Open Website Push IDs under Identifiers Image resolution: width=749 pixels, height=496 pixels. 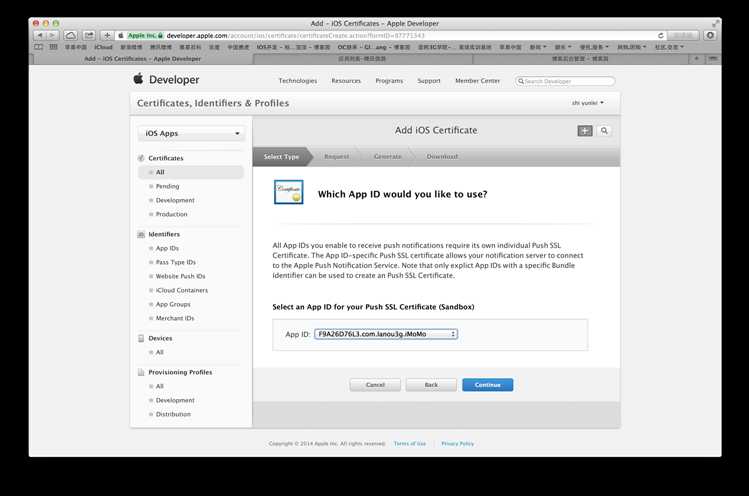coord(181,276)
